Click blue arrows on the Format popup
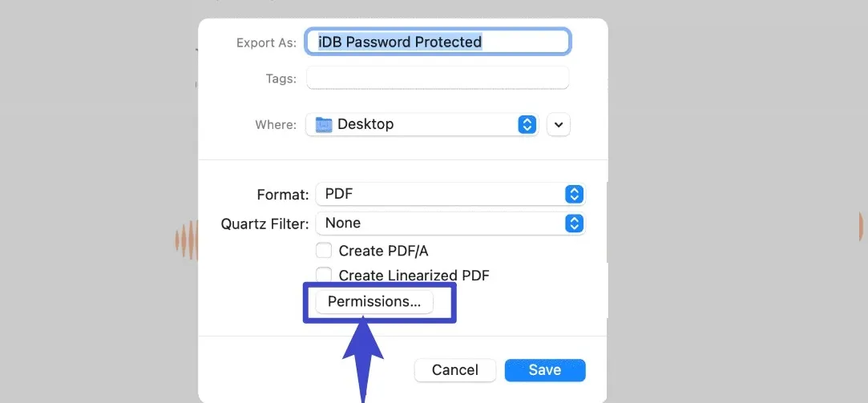Image resolution: width=868 pixels, height=403 pixels. tap(574, 195)
